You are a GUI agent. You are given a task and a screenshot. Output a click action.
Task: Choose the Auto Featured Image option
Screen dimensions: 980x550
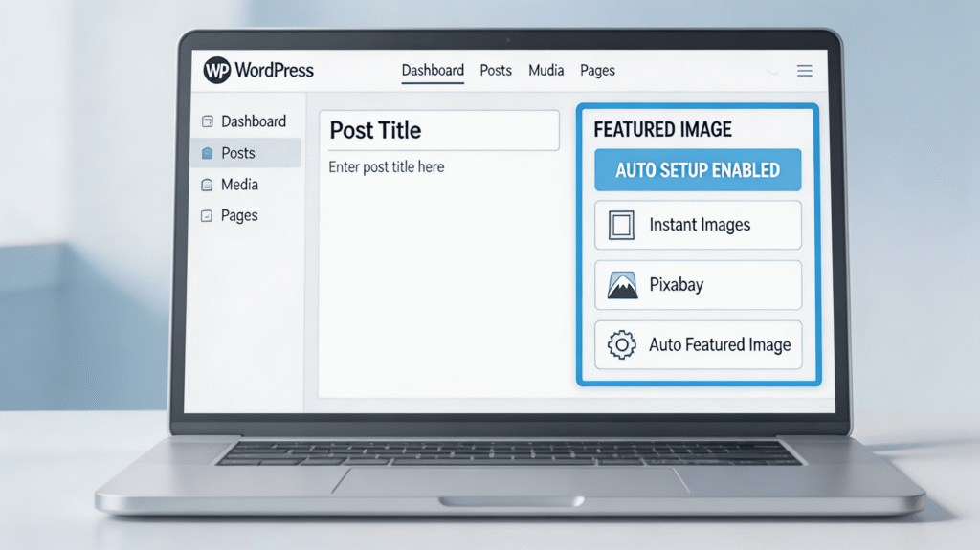698,345
